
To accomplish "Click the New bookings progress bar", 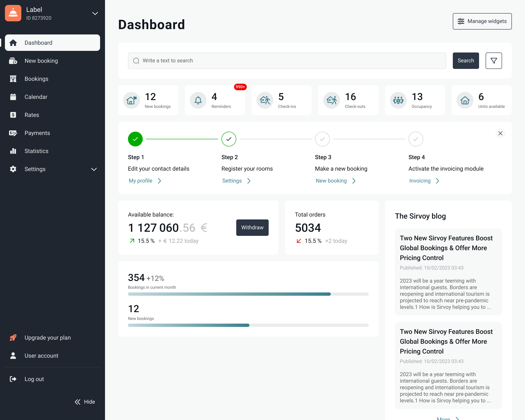I will pyautogui.click(x=248, y=325).
